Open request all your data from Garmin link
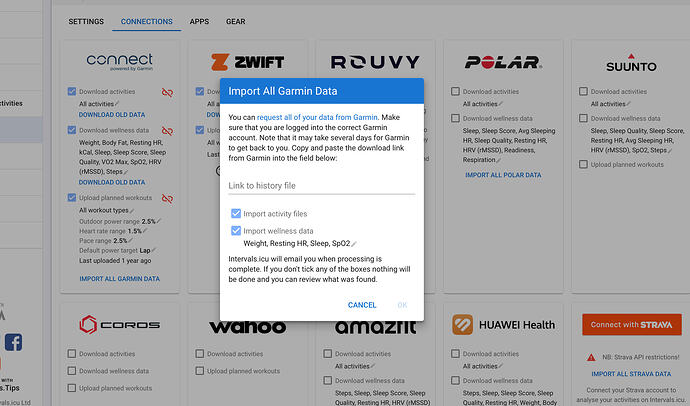The image size is (690, 406). coord(317,117)
